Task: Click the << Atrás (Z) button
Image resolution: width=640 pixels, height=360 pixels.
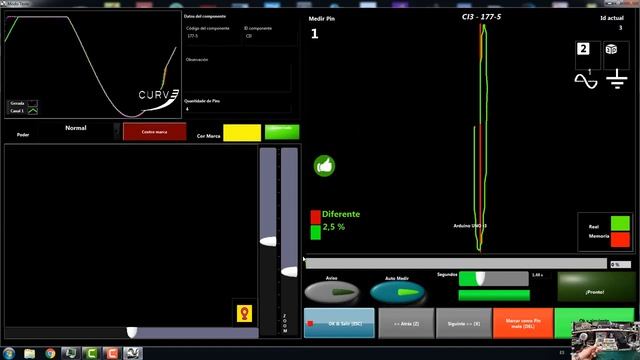Action: (406, 323)
